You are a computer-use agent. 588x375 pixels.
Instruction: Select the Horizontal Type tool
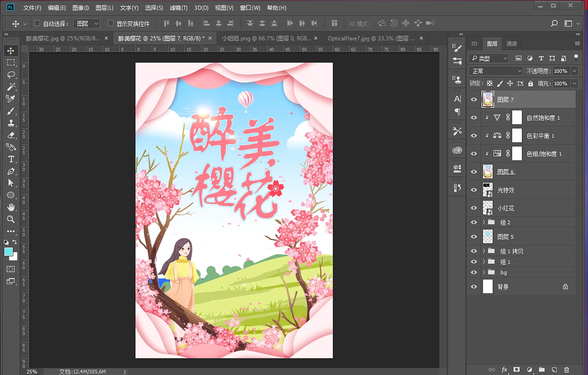[11, 159]
